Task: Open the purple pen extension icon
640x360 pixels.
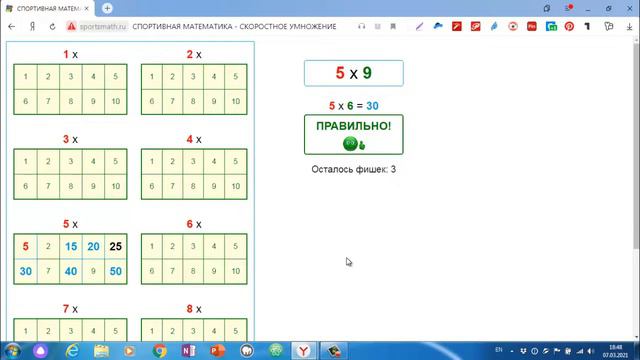Action: pos(419,27)
